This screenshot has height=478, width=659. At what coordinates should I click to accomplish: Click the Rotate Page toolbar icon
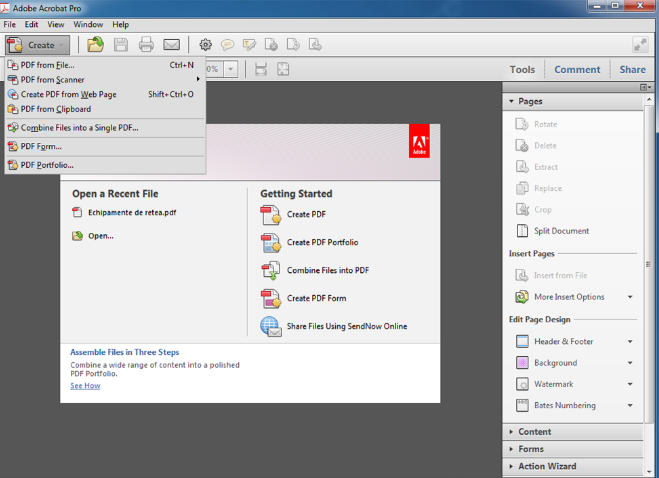293,44
